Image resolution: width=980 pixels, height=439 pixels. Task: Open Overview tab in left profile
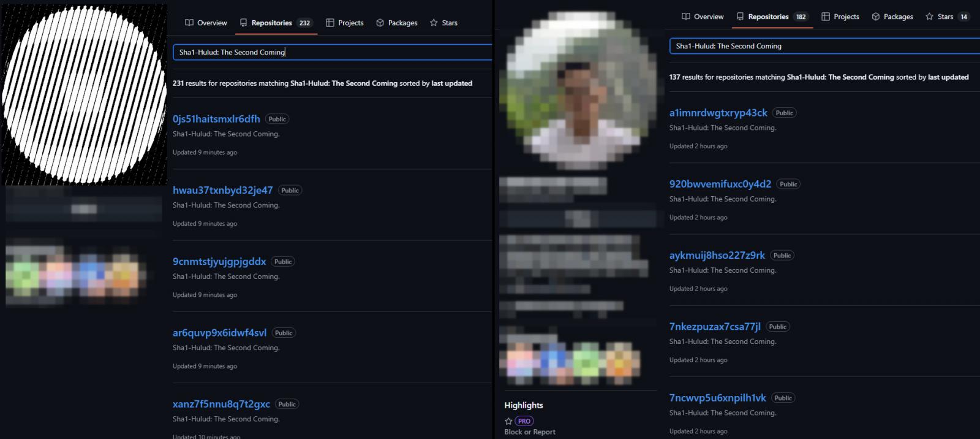click(x=206, y=23)
